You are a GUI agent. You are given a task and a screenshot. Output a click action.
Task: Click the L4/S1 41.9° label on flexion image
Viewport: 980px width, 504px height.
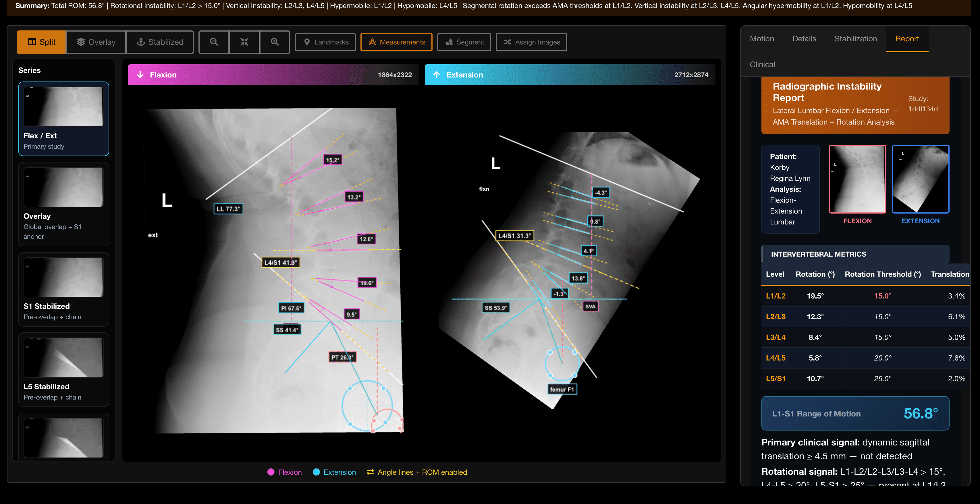coord(281,263)
